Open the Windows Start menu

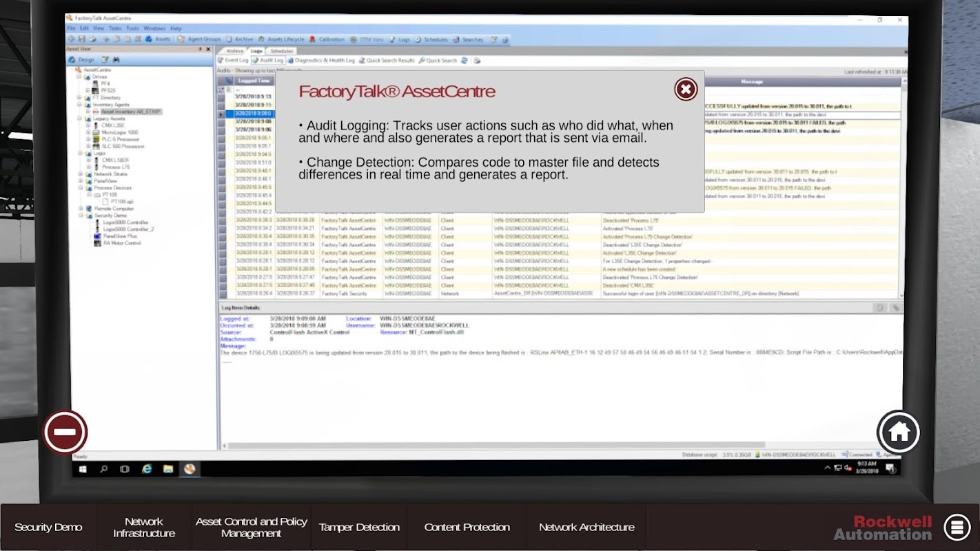(x=83, y=469)
